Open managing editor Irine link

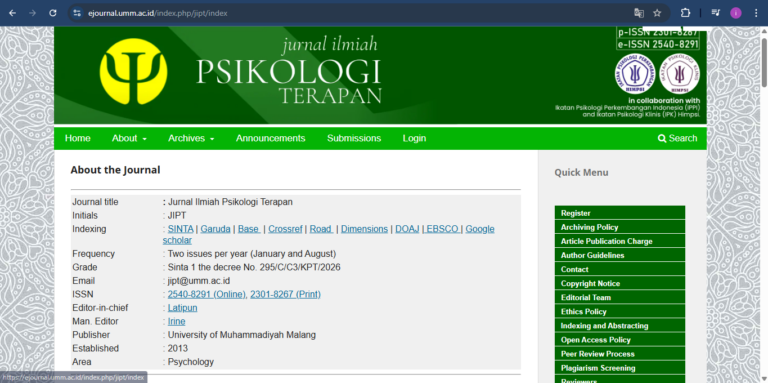point(176,321)
